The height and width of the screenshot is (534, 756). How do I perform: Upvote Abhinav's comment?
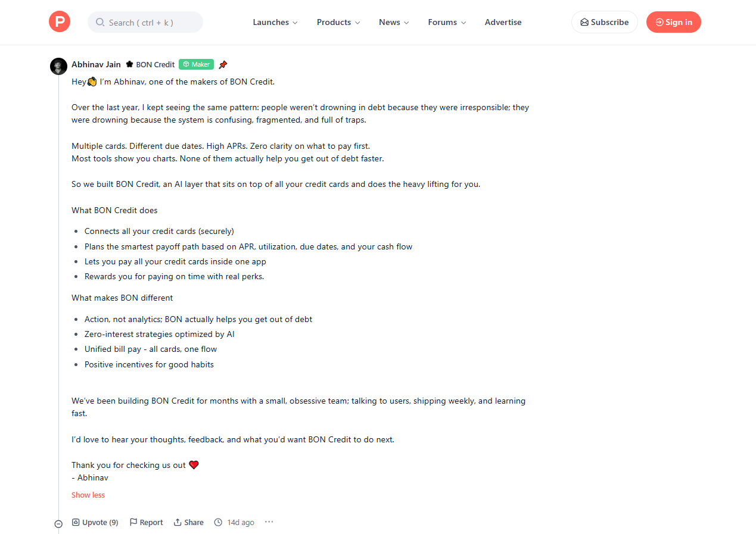click(95, 522)
